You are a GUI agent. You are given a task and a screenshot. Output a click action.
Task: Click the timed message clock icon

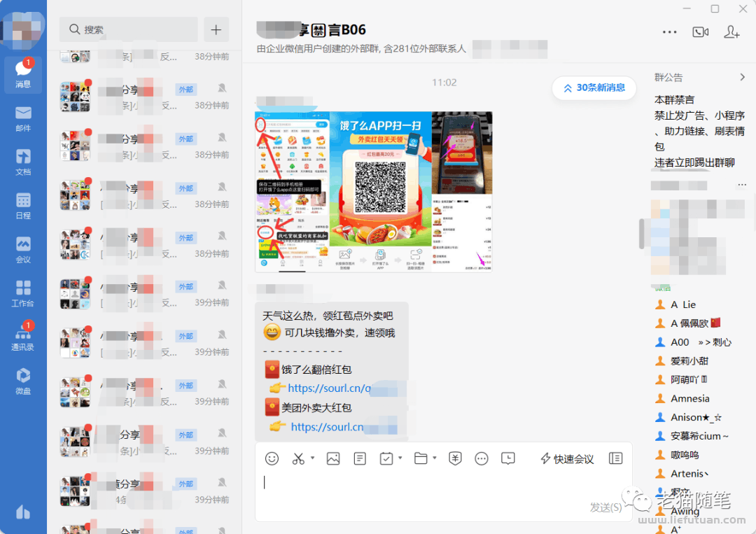click(x=507, y=458)
